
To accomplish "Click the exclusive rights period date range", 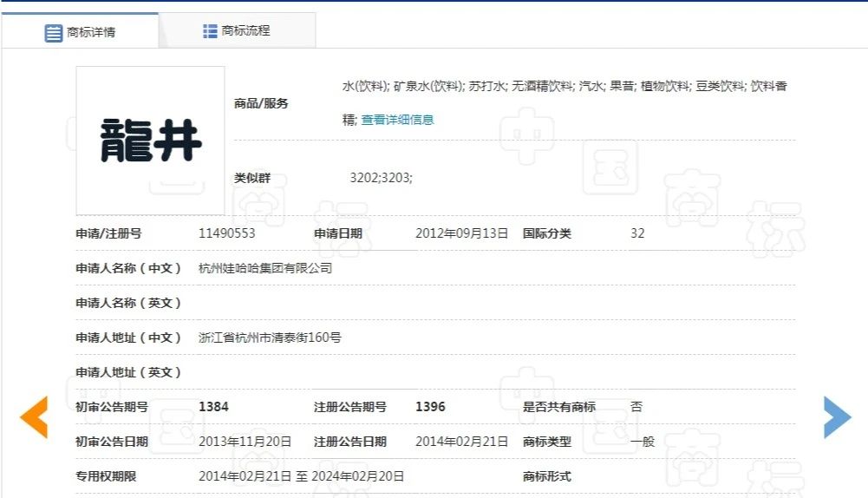I will click(x=301, y=476).
